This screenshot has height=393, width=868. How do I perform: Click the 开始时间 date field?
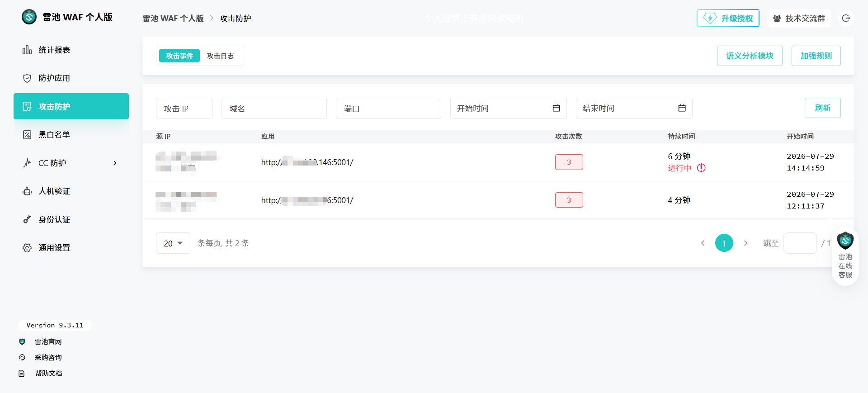tap(509, 108)
